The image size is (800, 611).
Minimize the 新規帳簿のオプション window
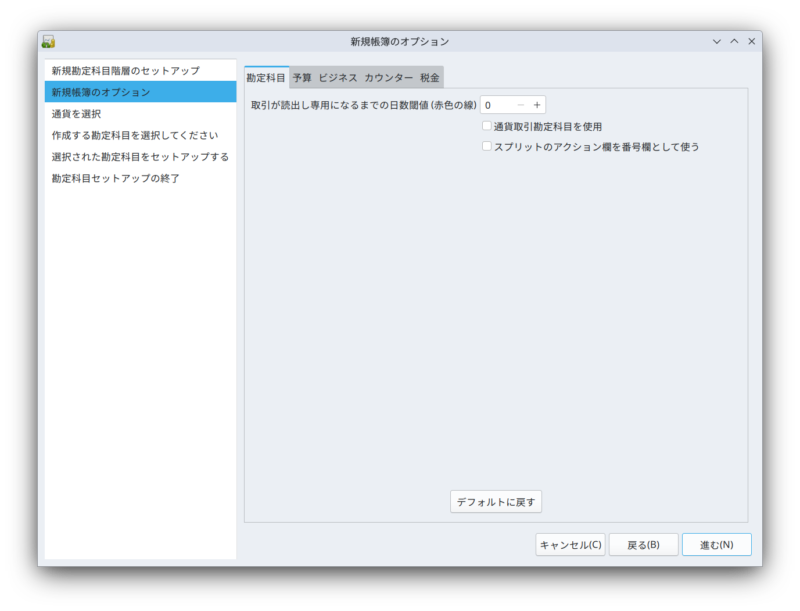coord(717,41)
